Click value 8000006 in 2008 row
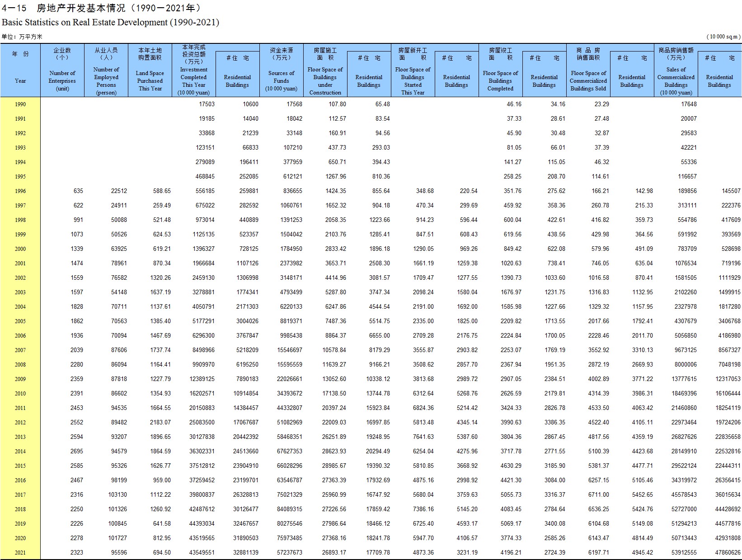The image size is (742, 560). coord(686,364)
